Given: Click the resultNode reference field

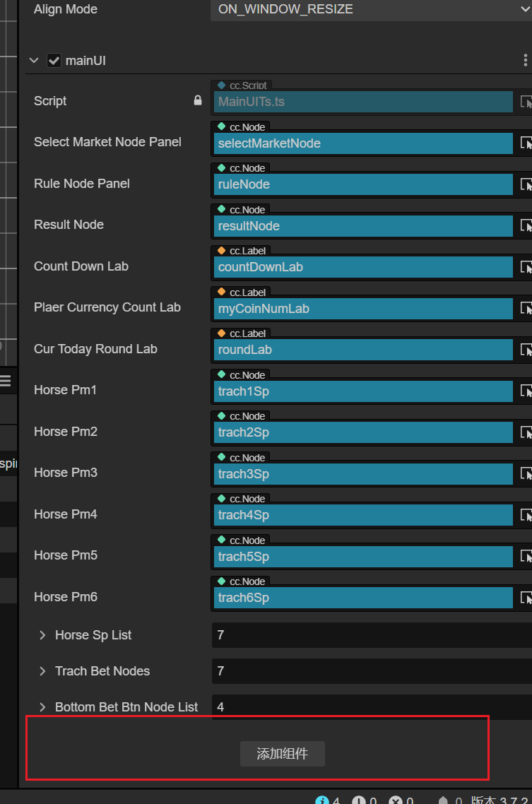Looking at the screenshot, I should [x=363, y=226].
